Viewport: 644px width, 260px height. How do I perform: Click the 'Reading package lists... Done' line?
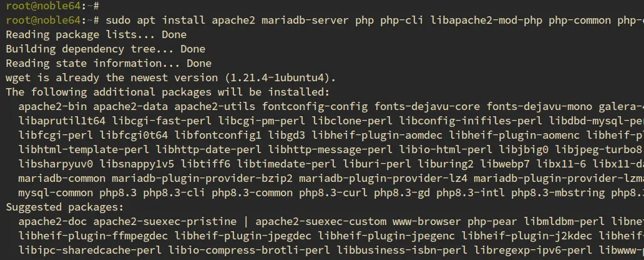pyautogui.click(x=96, y=34)
